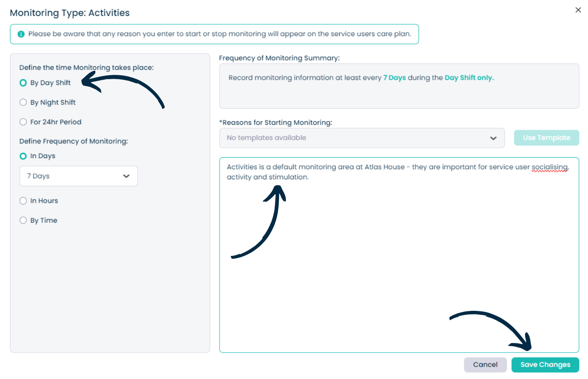
Task: Open the No templates available dropdown
Action: [362, 138]
